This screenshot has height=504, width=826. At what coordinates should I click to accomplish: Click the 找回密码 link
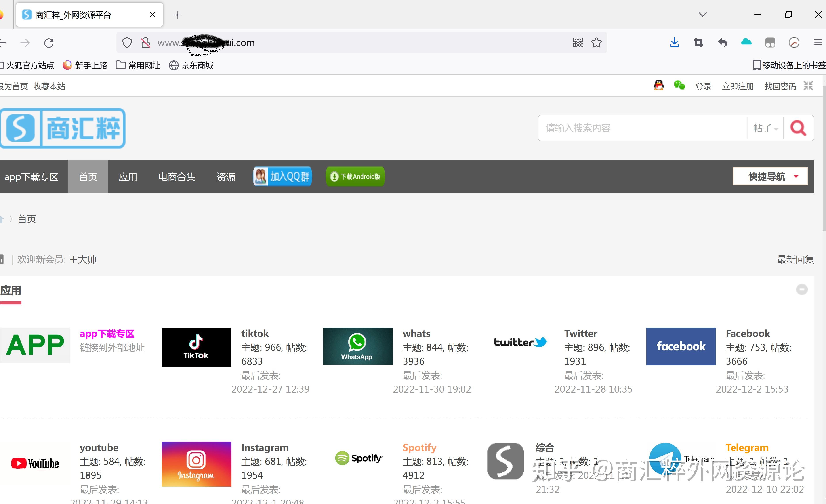[780, 86]
